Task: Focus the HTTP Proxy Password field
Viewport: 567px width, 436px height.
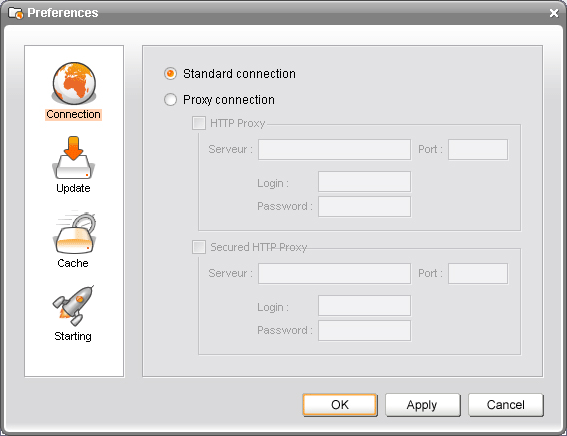Action: point(364,206)
